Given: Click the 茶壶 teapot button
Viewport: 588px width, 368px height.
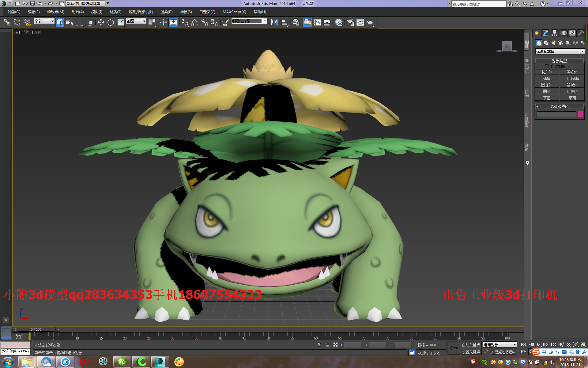Looking at the screenshot, I should coord(547,98).
